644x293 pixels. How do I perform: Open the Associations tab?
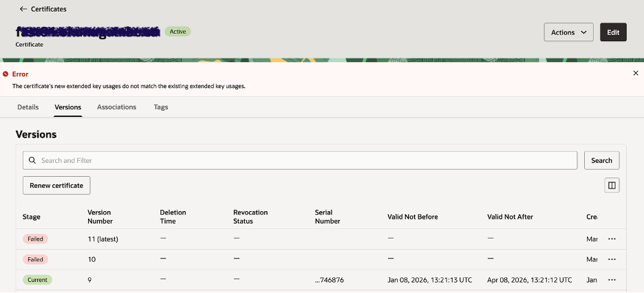tap(116, 107)
